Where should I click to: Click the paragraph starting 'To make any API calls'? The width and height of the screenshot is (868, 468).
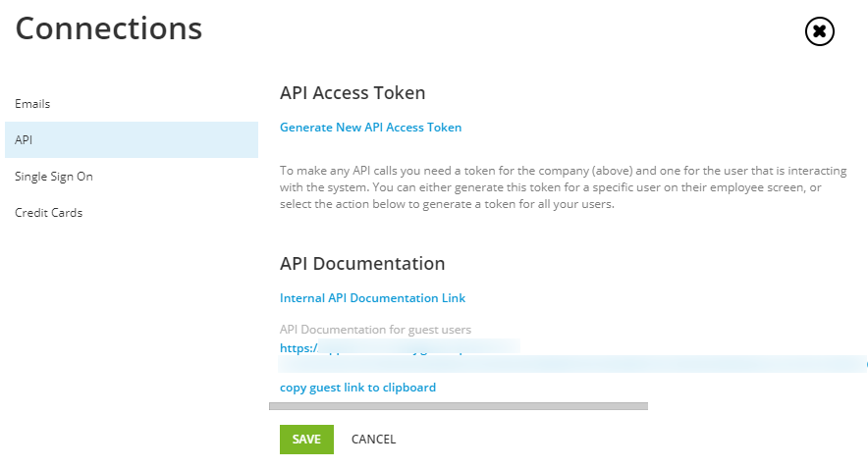[563, 187]
